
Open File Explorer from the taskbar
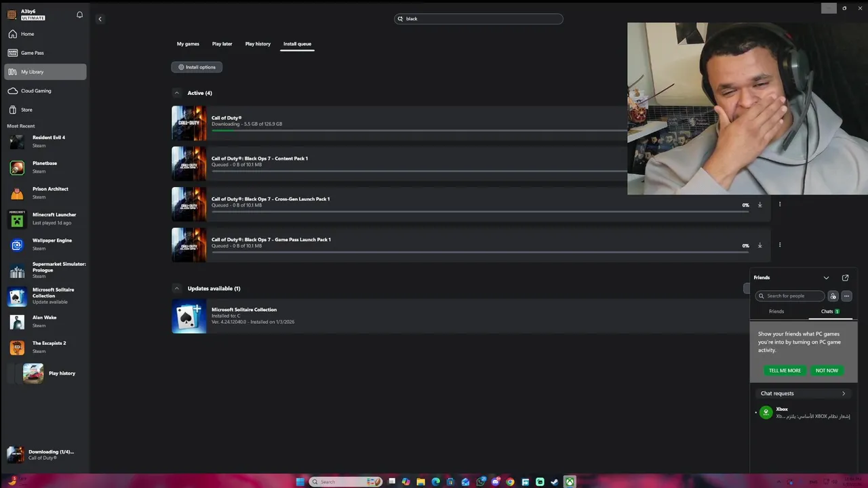click(x=420, y=482)
